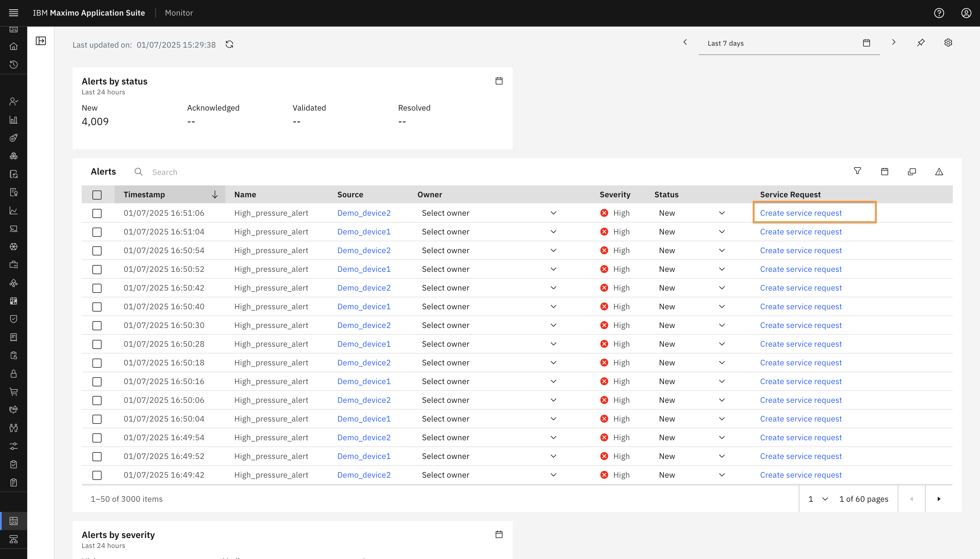Open calendar on Alerts by severity card
The image size is (980, 559).
click(499, 534)
